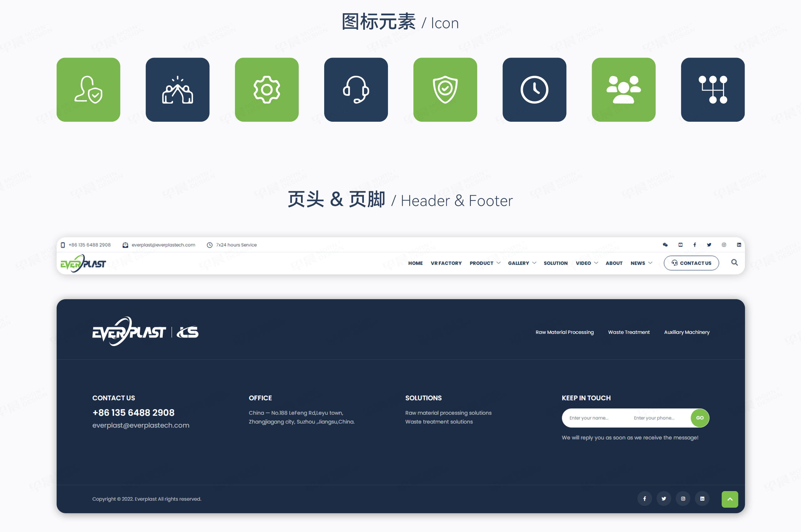Image resolution: width=801 pixels, height=532 pixels.
Task: Click the headset customer support icon
Action: [x=356, y=90]
